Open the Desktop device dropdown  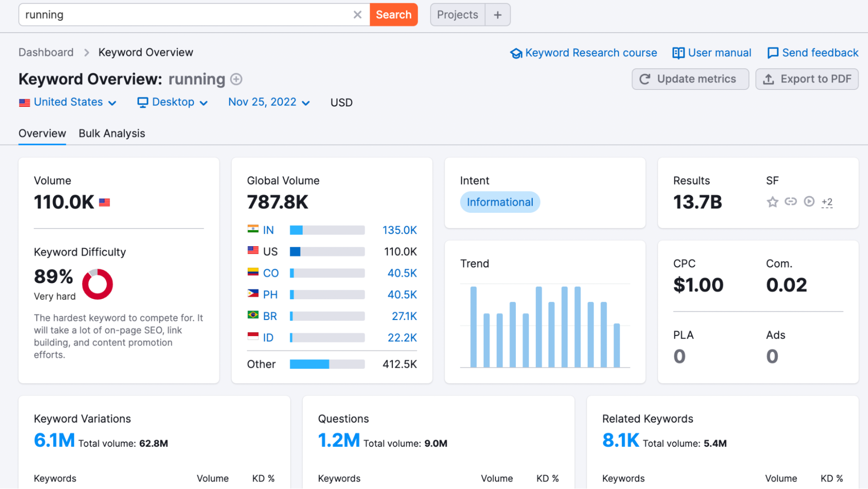click(173, 102)
